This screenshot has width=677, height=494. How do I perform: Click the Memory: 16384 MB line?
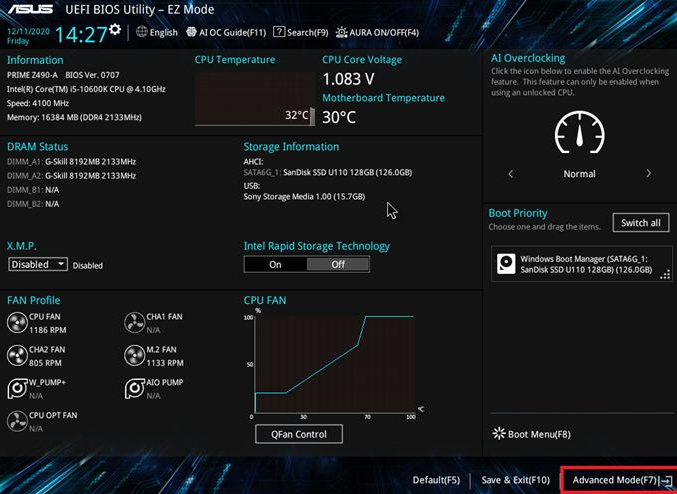[x=74, y=117]
